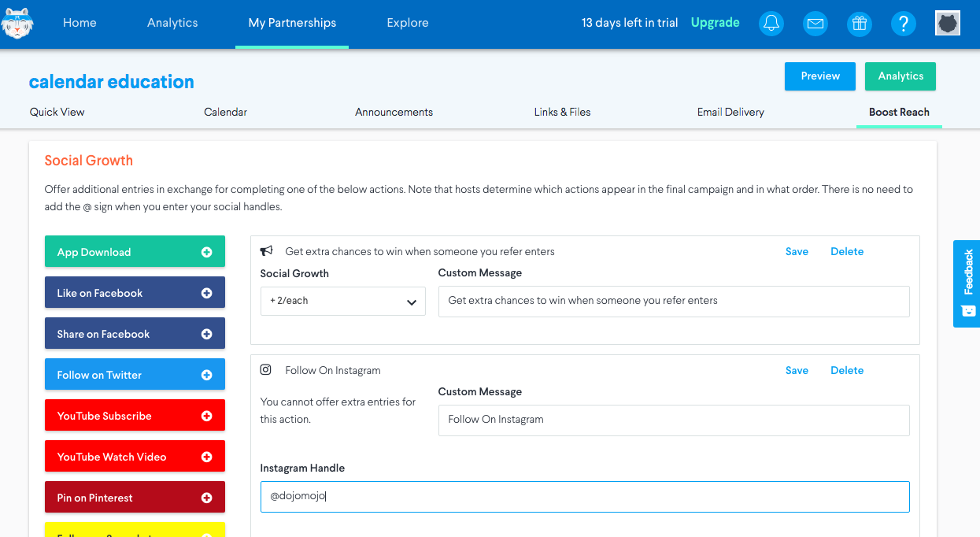Click plus icon on Follow on Twitter
Screen dimensions: 980x537
(206, 375)
